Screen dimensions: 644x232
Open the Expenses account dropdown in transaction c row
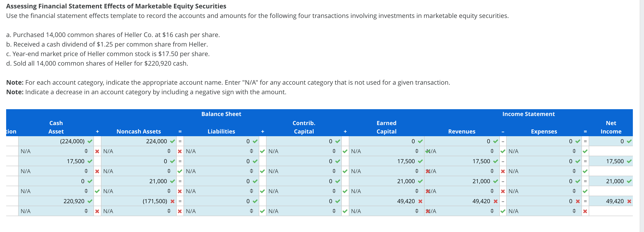point(574,191)
